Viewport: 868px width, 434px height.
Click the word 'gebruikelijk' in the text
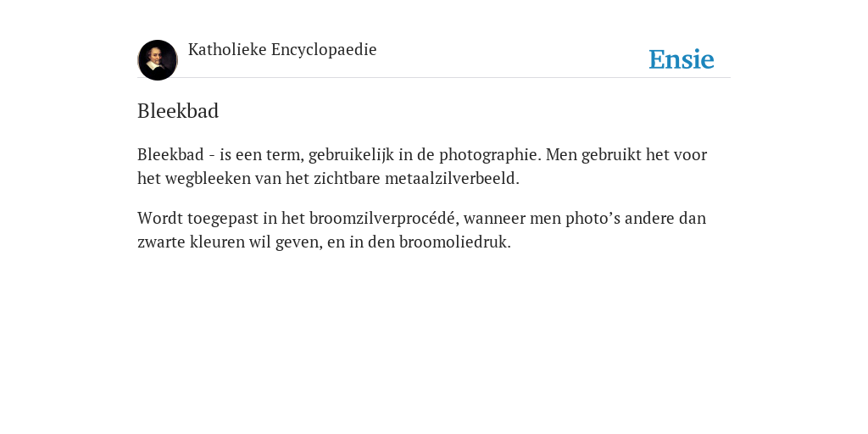[351, 155]
